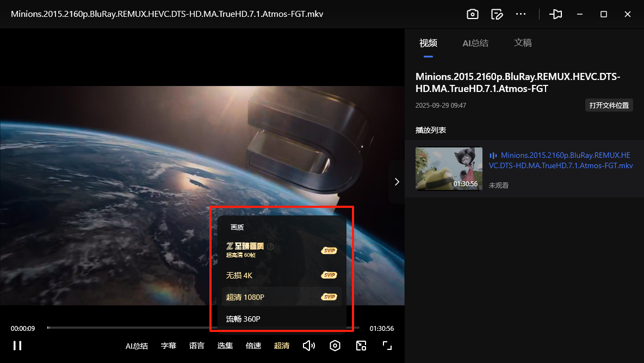This screenshot has width=644, height=363.
Task: Open the note editing icon in title bar
Action: [497, 14]
